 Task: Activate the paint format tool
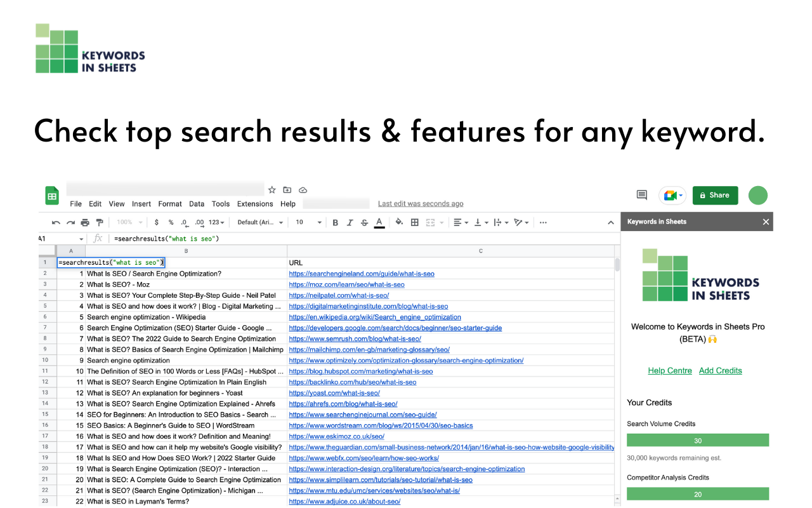point(99,222)
